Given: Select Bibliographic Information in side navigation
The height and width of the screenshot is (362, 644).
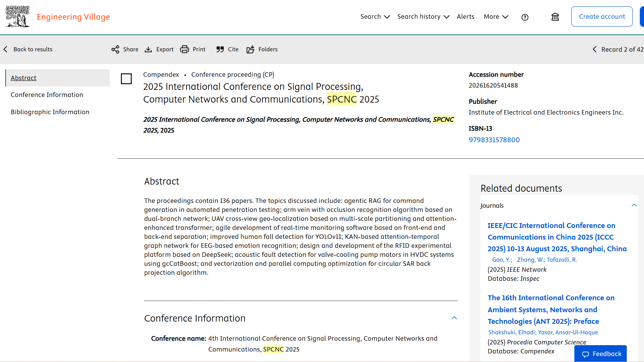Looking at the screenshot, I should (x=50, y=112).
